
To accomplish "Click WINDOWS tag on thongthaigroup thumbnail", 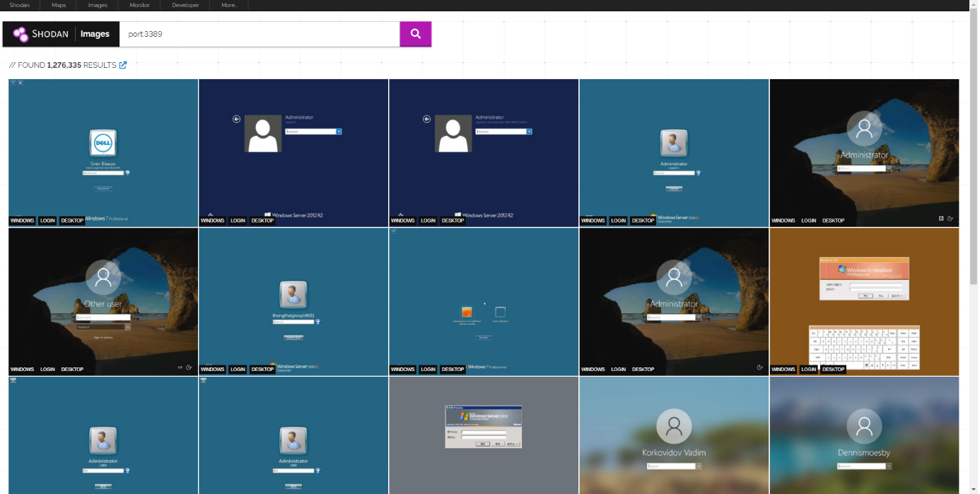I will pos(212,370).
